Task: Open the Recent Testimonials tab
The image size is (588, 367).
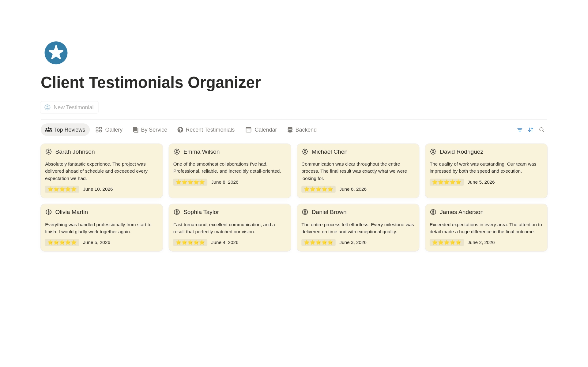Action: (x=206, y=130)
